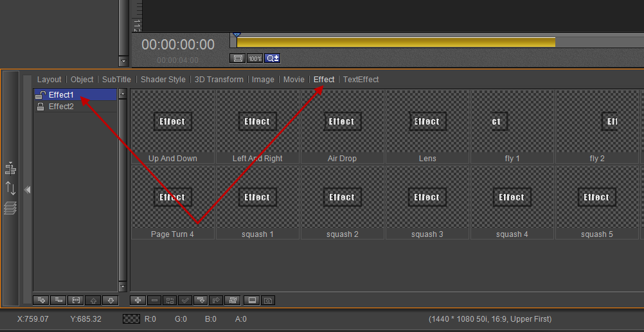Click the zoom plus/minus magnifier button
Image resolution: width=644 pixels, height=332 pixels.
click(273, 58)
